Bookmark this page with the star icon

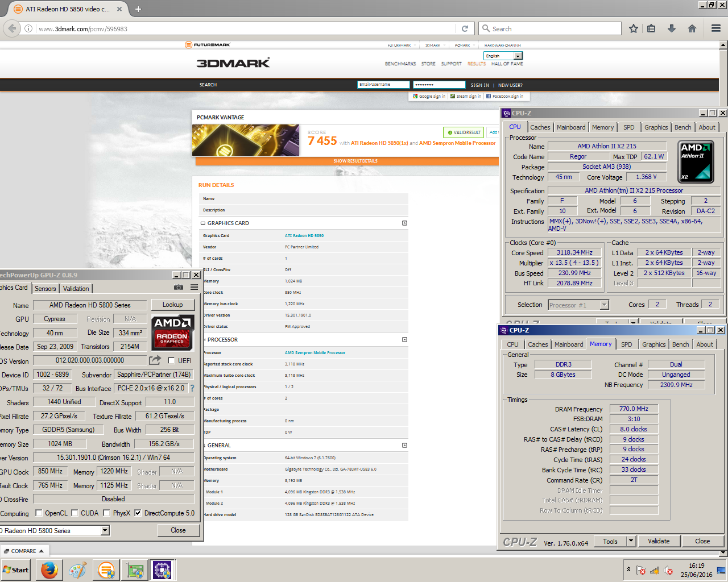(x=633, y=28)
